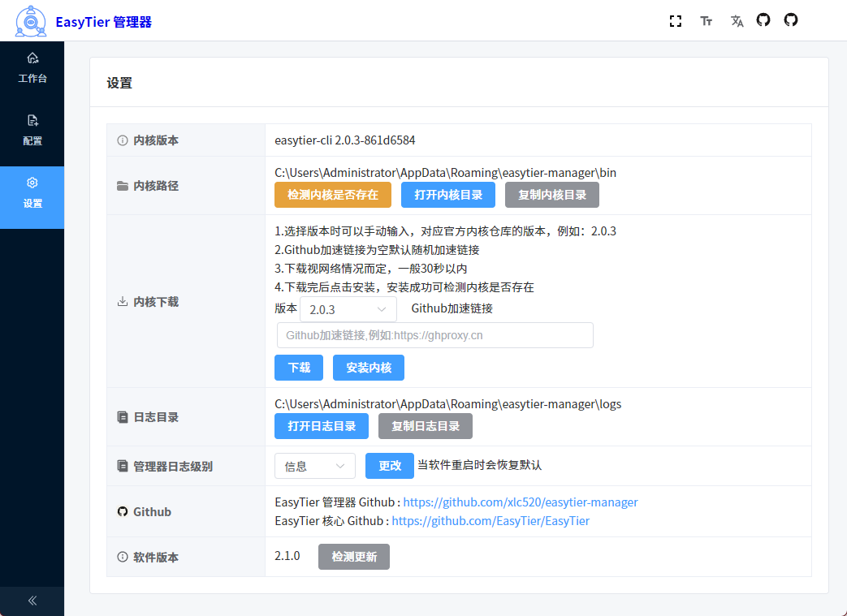Collapse the sidebar with double-chevron icon
847x616 pixels.
point(32,601)
